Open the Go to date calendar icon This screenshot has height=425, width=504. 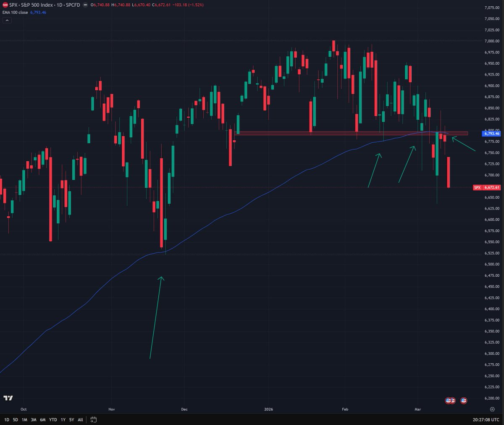(x=93, y=420)
